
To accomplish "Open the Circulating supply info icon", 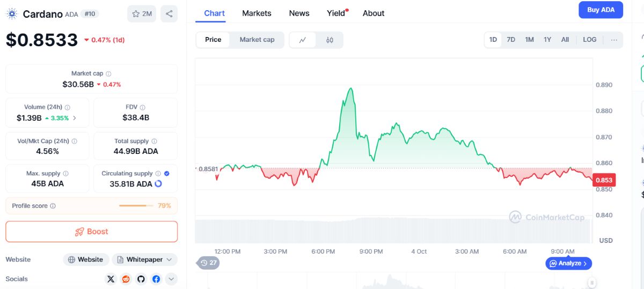I will 158,174.
